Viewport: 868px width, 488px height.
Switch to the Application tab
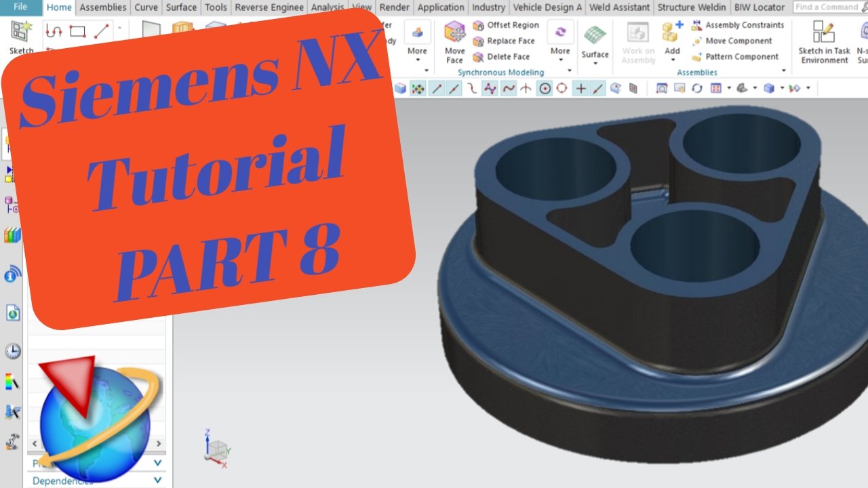pyautogui.click(x=441, y=7)
